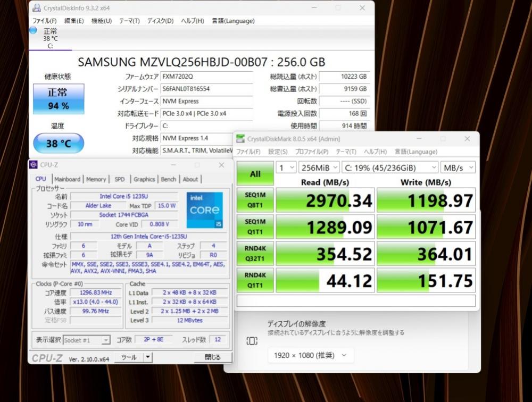Click the Intel Core i5 logo badge
The image size is (532, 402).
click(x=205, y=210)
